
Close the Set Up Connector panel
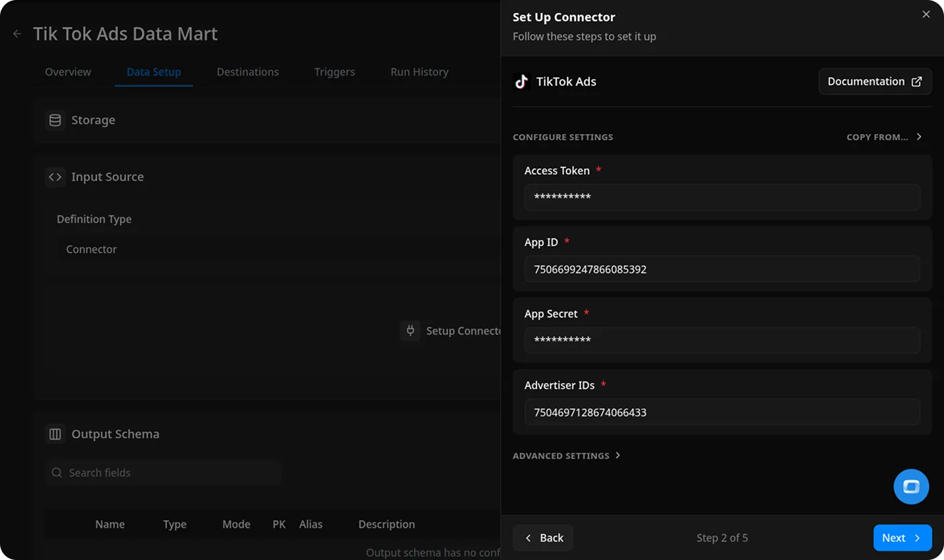click(926, 14)
